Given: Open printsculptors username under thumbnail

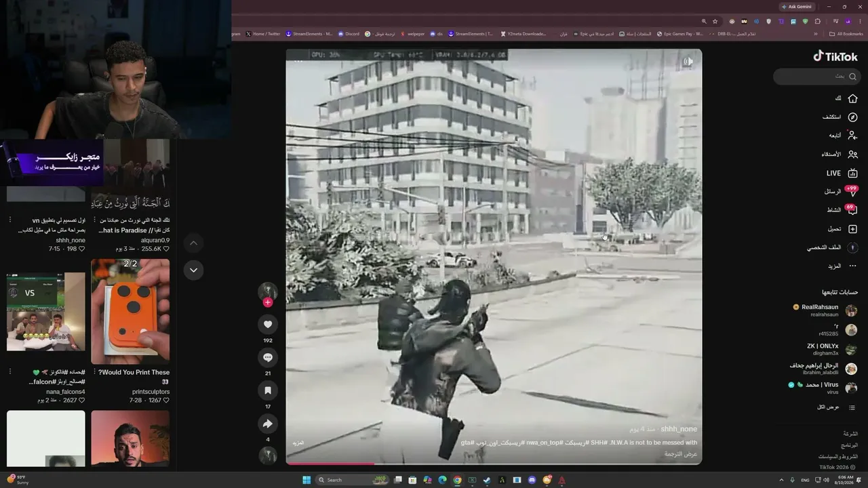Looking at the screenshot, I should (x=151, y=392).
